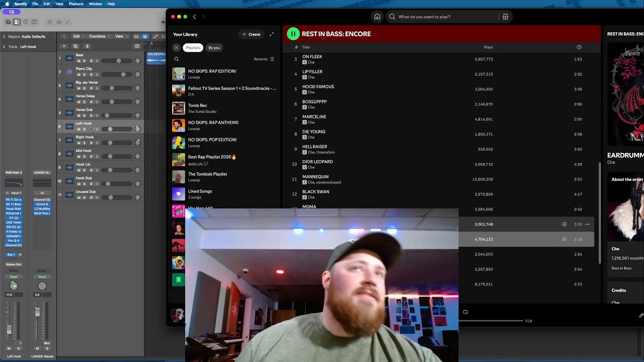This screenshot has height=362, width=644.
Task: Pause playback of REST IN BASS: ENCORE
Action: click(293, 34)
